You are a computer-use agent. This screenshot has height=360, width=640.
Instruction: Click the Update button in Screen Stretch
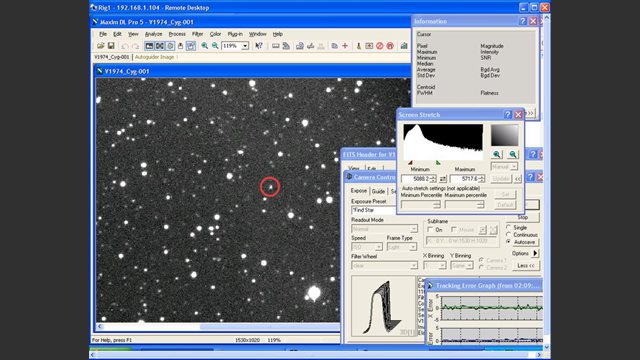pos(500,179)
